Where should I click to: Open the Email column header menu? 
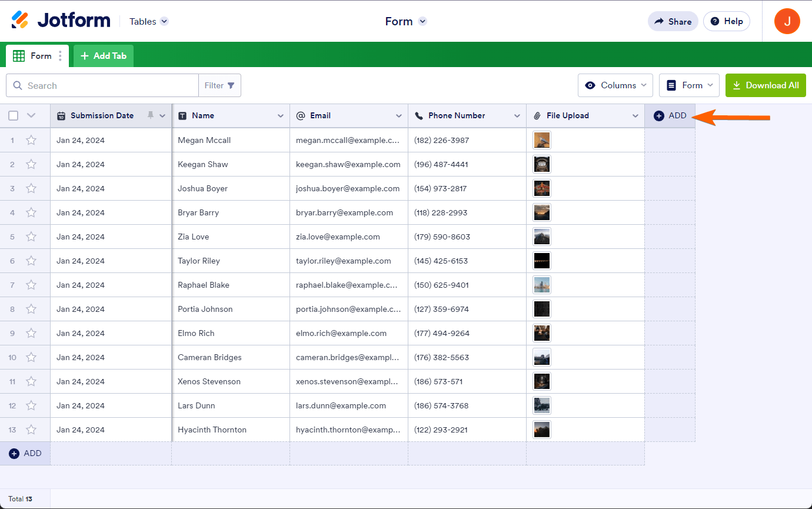click(x=399, y=116)
